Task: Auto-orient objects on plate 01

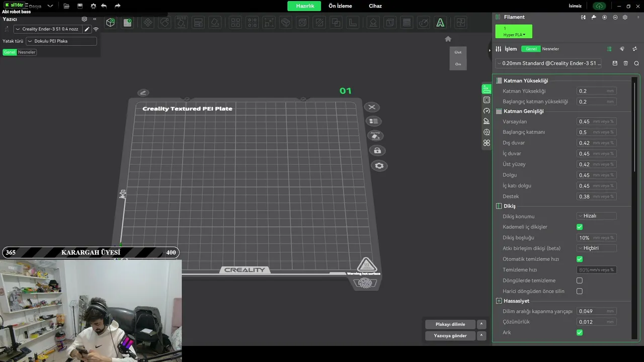Action: [x=375, y=136]
